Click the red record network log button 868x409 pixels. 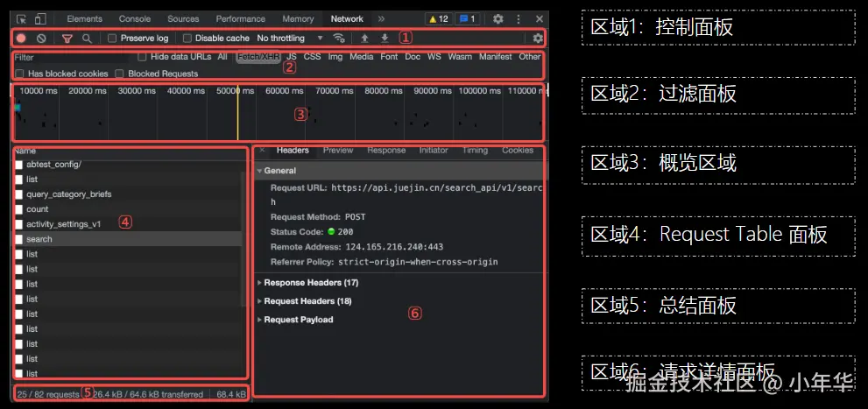pos(21,39)
